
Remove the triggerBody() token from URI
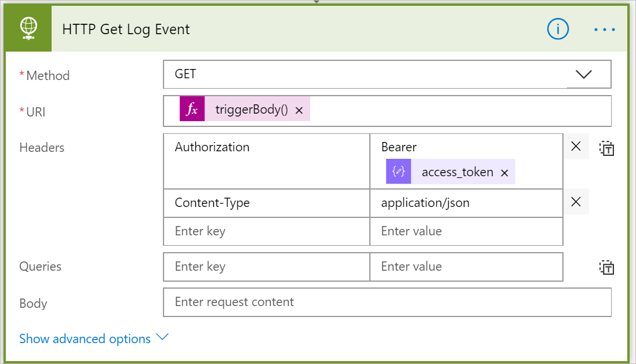click(299, 110)
